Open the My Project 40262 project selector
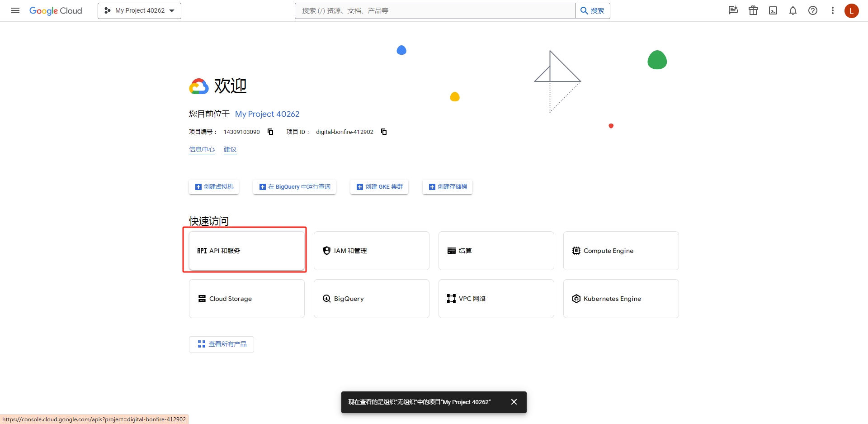This screenshot has height=424, width=868. click(x=139, y=11)
